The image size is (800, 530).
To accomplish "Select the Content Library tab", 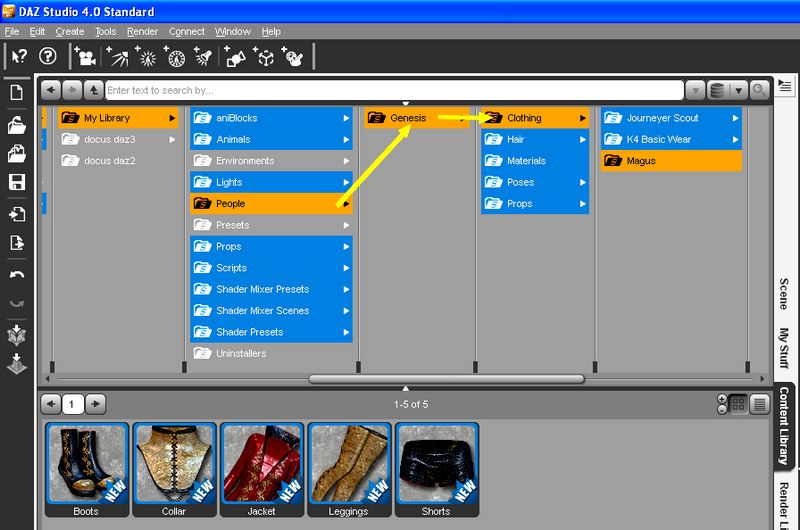I will point(784,425).
